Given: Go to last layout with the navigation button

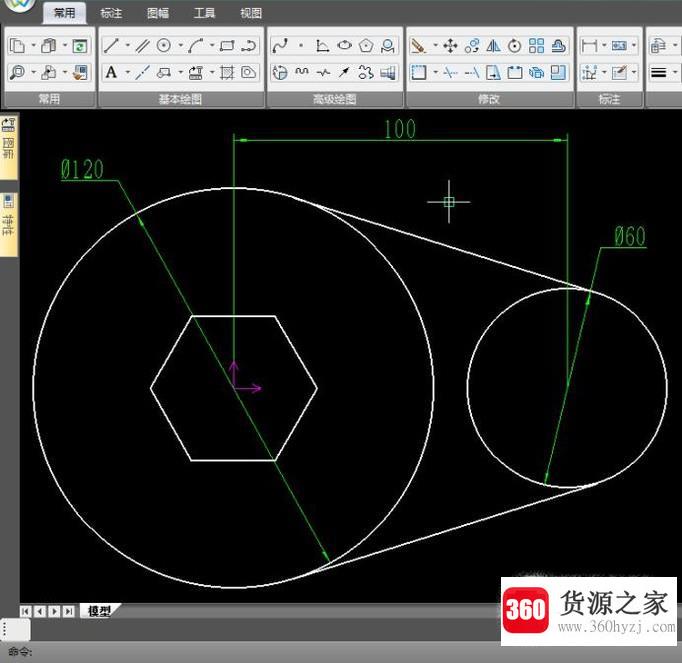Looking at the screenshot, I should [68, 611].
